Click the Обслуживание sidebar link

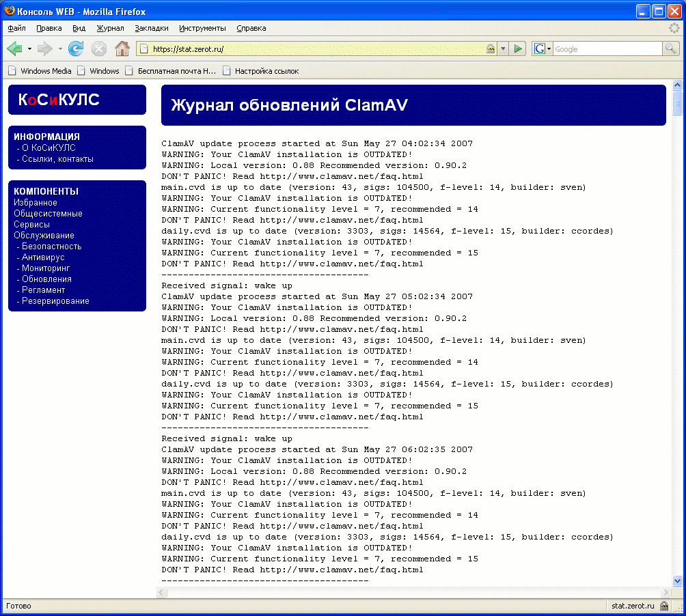pos(44,235)
